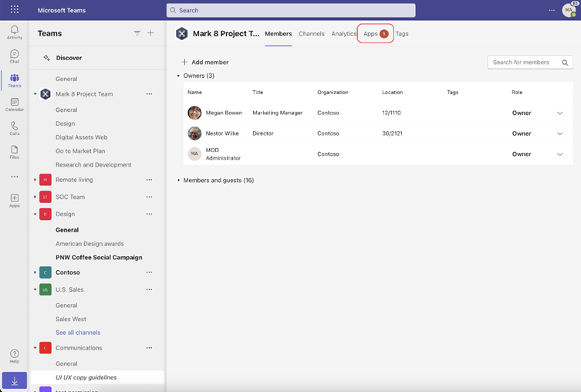Viewport: 581px width, 392px height.
Task: Open role dropdown for Megan Bowen
Action: pyautogui.click(x=560, y=113)
